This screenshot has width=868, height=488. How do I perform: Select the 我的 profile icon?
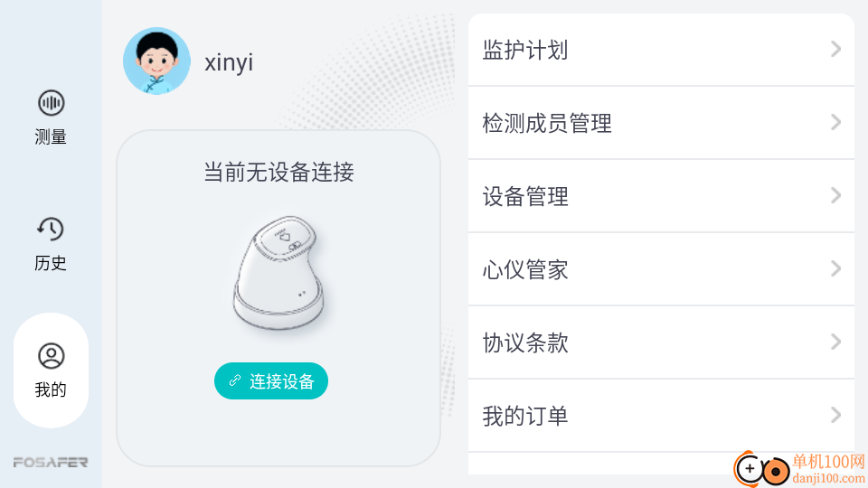pyautogui.click(x=51, y=356)
